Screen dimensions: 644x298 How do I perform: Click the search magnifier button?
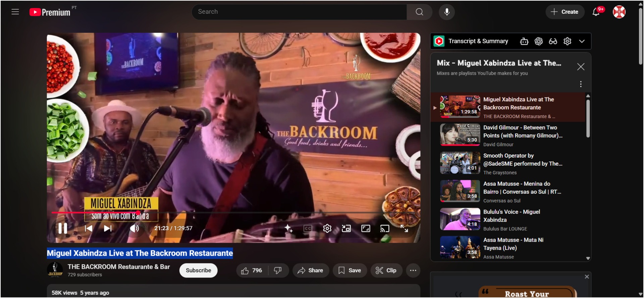pyautogui.click(x=419, y=12)
